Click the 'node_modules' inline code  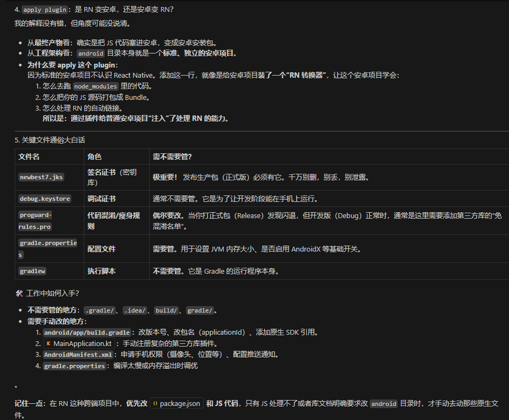tap(96, 86)
